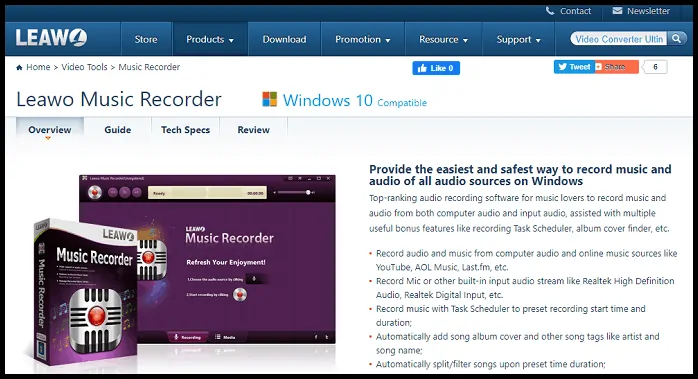
Task: Click the Facebook Like button
Action: [x=436, y=68]
